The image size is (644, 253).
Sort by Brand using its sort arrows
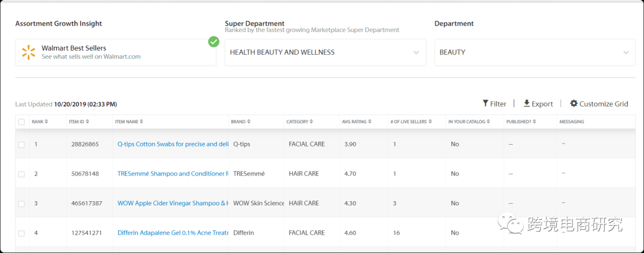click(249, 122)
